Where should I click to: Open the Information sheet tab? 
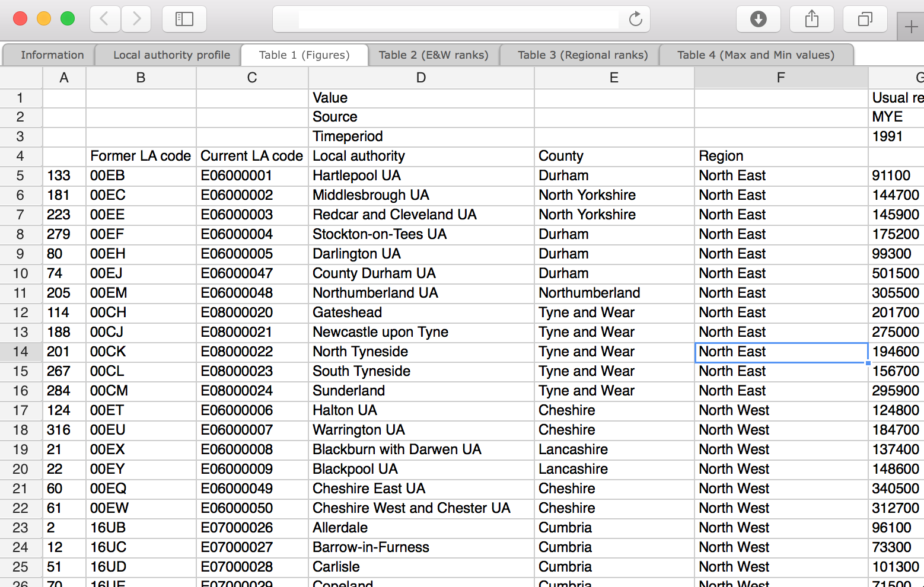tap(52, 55)
